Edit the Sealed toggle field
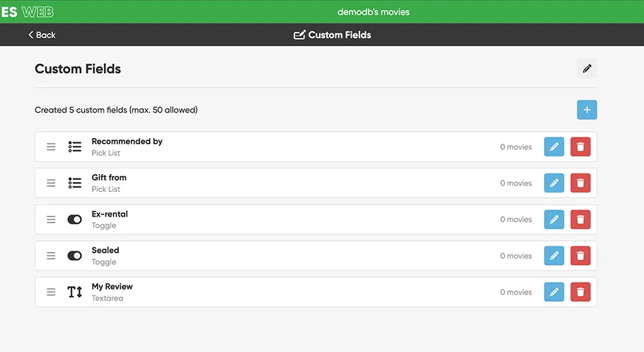The width and height of the screenshot is (644, 352). [x=554, y=256]
